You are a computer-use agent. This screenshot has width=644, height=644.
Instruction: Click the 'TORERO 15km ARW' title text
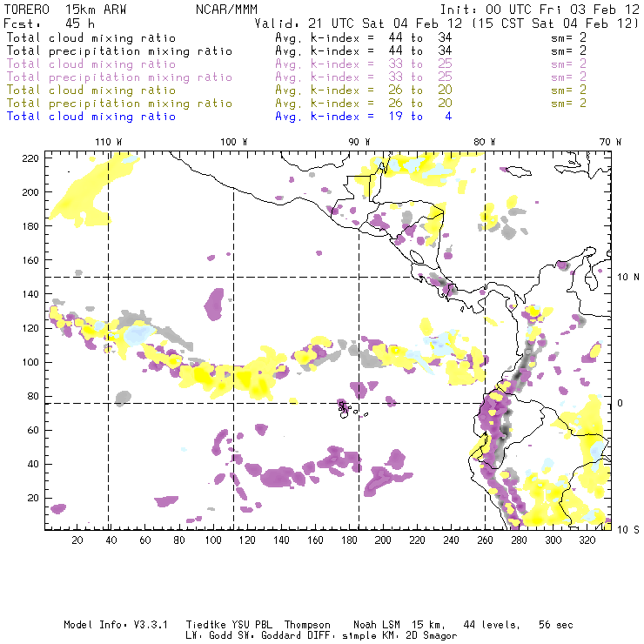click(65, 10)
